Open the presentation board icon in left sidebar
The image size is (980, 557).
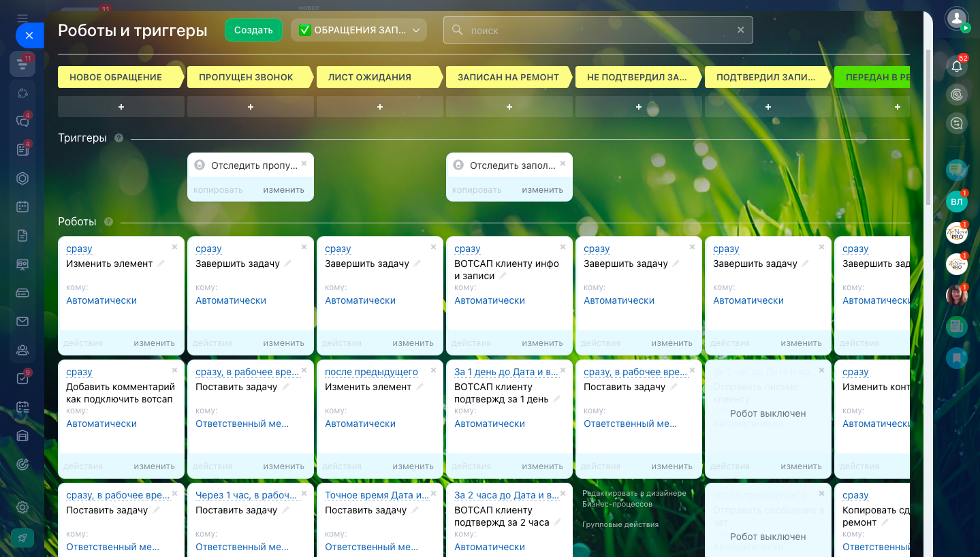pos(22,264)
